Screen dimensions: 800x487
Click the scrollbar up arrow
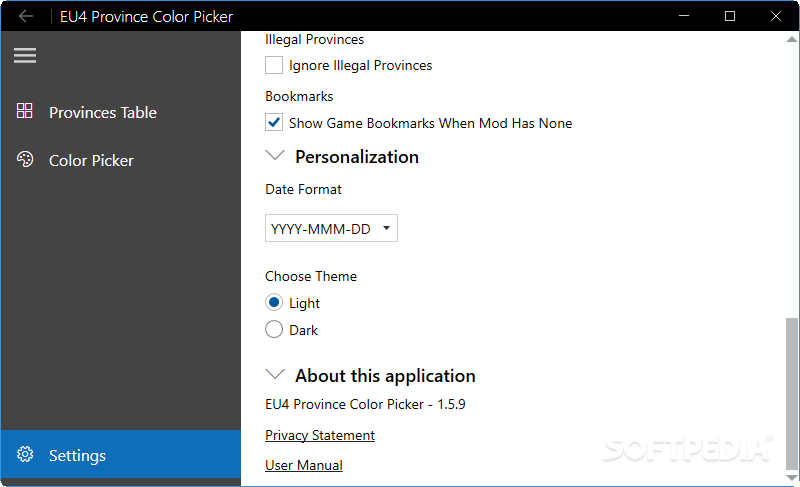click(x=791, y=39)
